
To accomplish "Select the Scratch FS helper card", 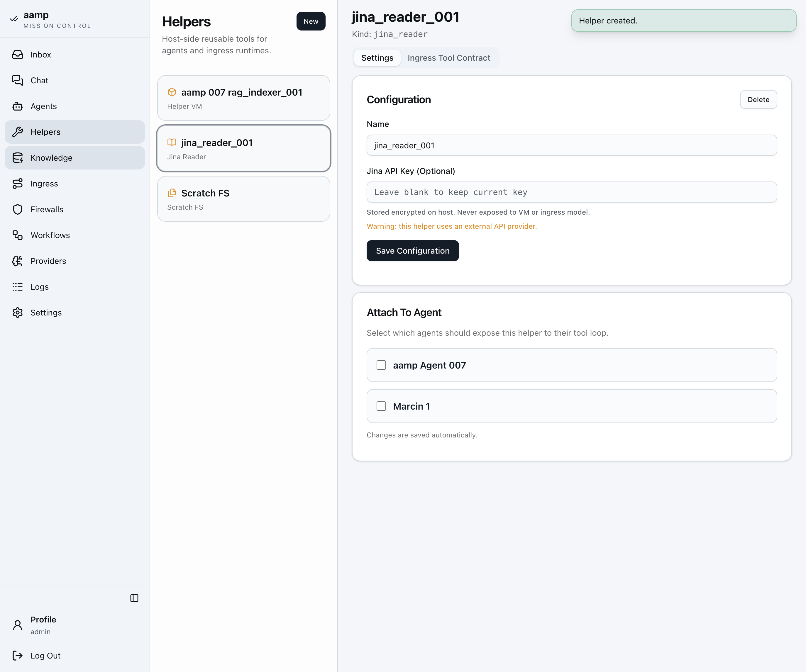I will click(x=244, y=199).
